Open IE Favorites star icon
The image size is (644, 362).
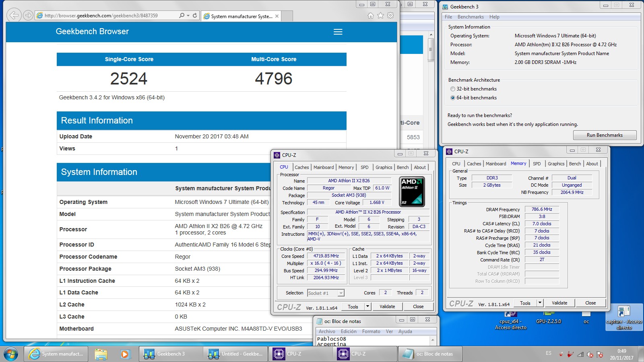click(380, 15)
